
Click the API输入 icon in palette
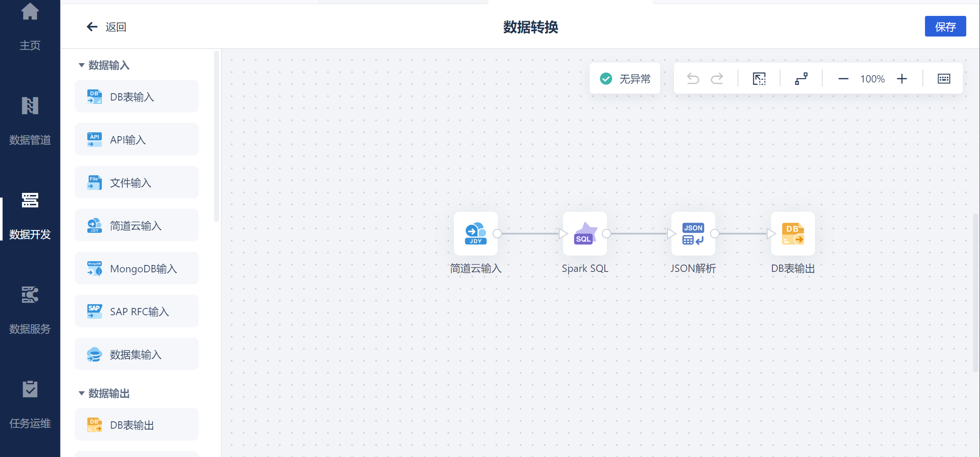95,140
